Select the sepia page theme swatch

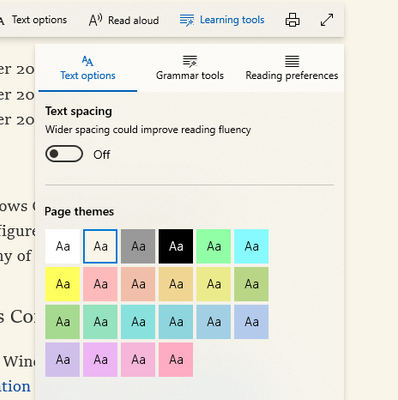[100, 246]
